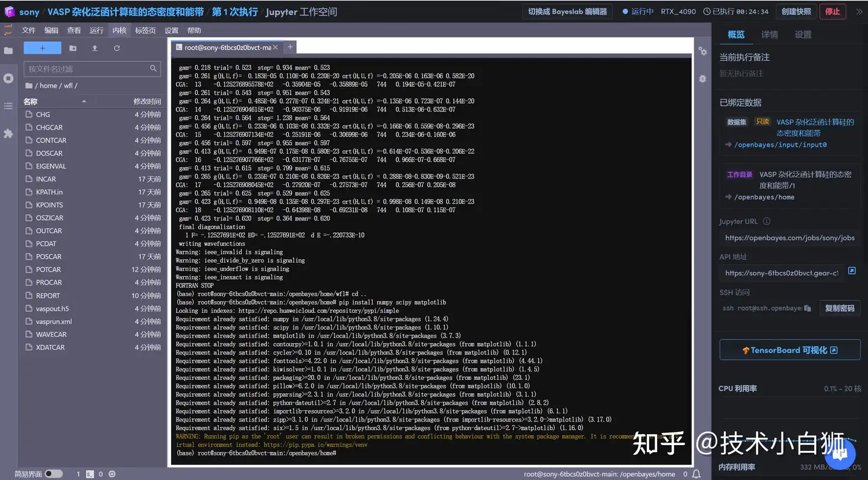The height and width of the screenshot is (480, 868).
Task: Open the 第 1 次执行 breadcrumb link
Action: (x=235, y=12)
